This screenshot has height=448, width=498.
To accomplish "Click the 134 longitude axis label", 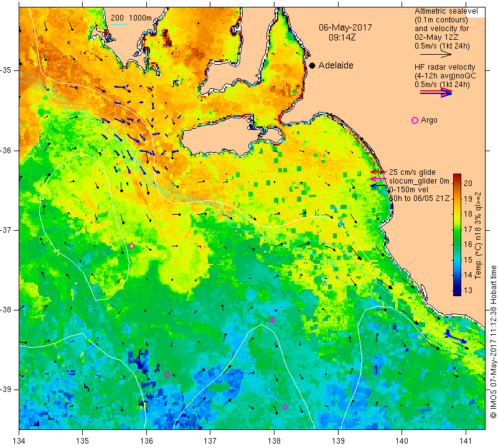I will click(19, 441).
